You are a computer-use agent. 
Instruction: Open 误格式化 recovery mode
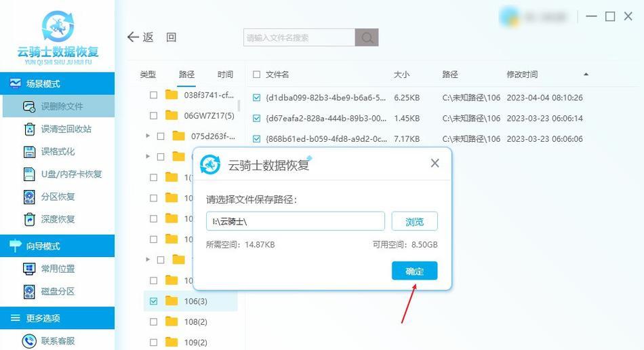tap(58, 151)
